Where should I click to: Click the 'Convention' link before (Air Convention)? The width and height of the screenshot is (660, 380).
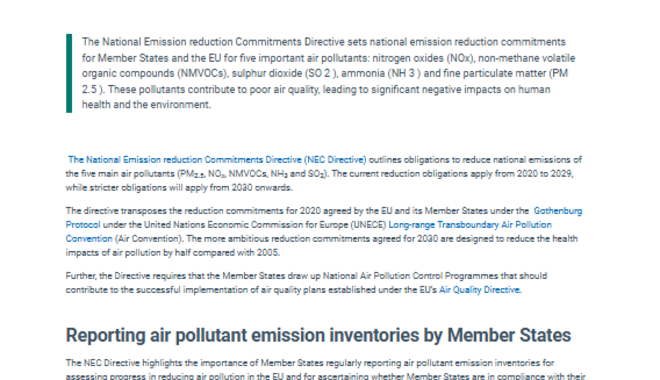click(x=89, y=239)
